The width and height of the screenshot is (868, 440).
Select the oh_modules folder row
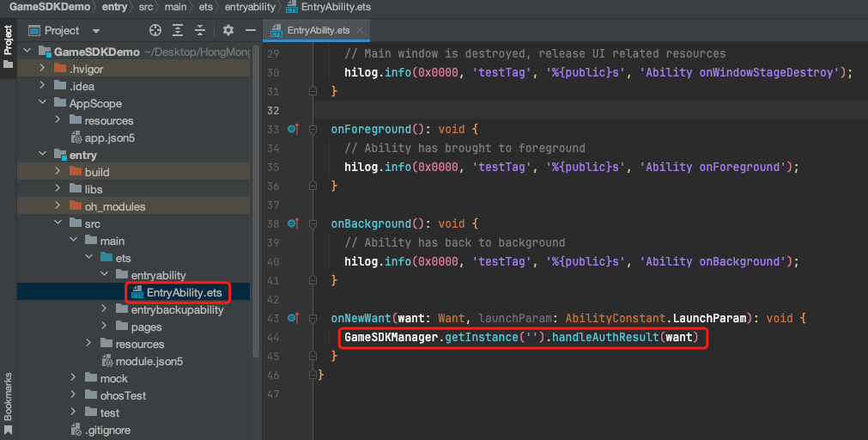click(133, 206)
